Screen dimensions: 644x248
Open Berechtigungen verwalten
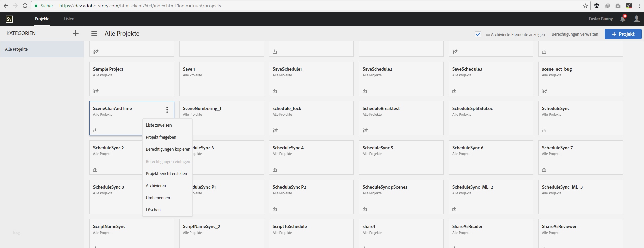click(x=575, y=34)
